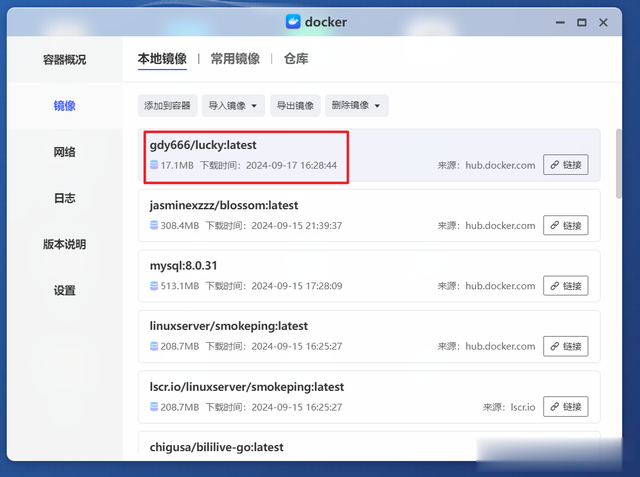This screenshot has width=640, height=477.
Task: Select the chigusa/bililive-go:latest image name
Action: [x=216, y=447]
